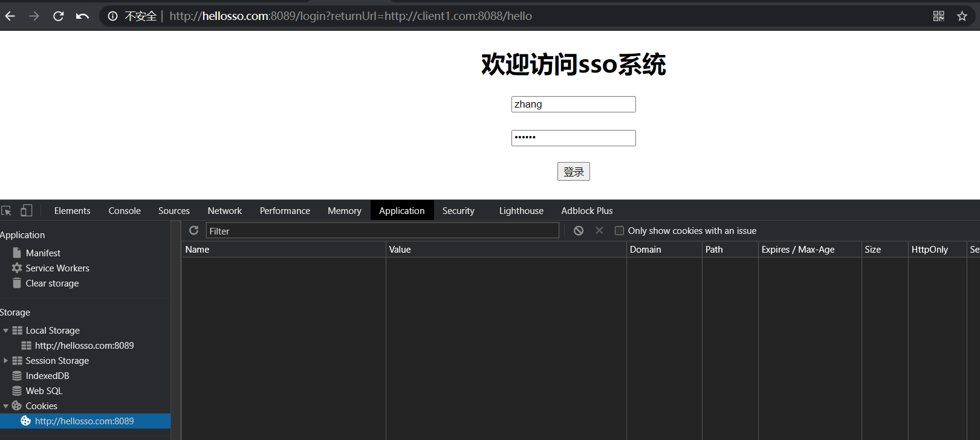Open the Memory tab
The width and height of the screenshot is (980, 440).
click(x=345, y=210)
